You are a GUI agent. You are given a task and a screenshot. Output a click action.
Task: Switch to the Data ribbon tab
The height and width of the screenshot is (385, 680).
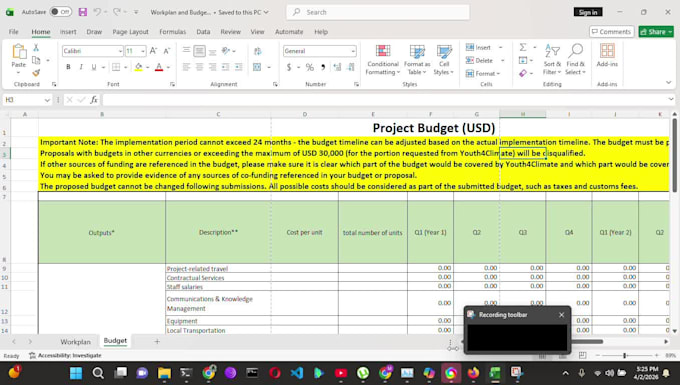coord(203,32)
